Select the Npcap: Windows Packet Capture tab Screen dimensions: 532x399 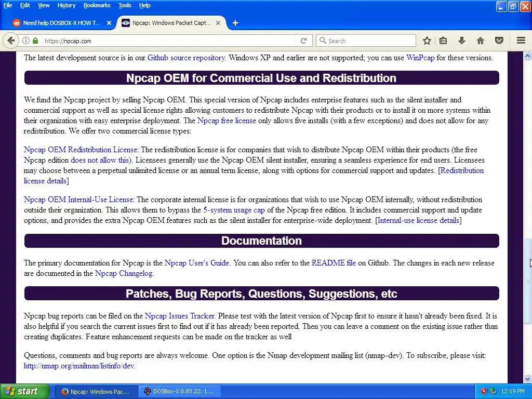click(x=171, y=23)
